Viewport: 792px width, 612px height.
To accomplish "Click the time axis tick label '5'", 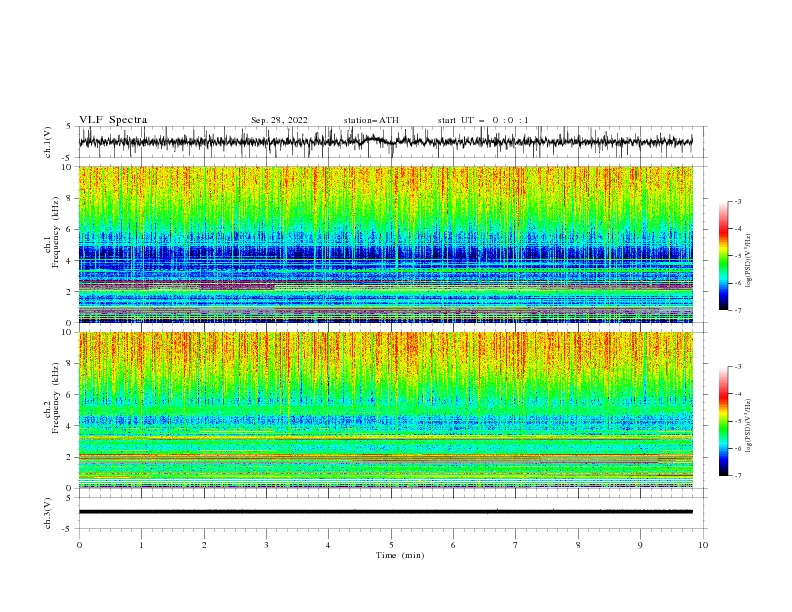I will point(391,545).
